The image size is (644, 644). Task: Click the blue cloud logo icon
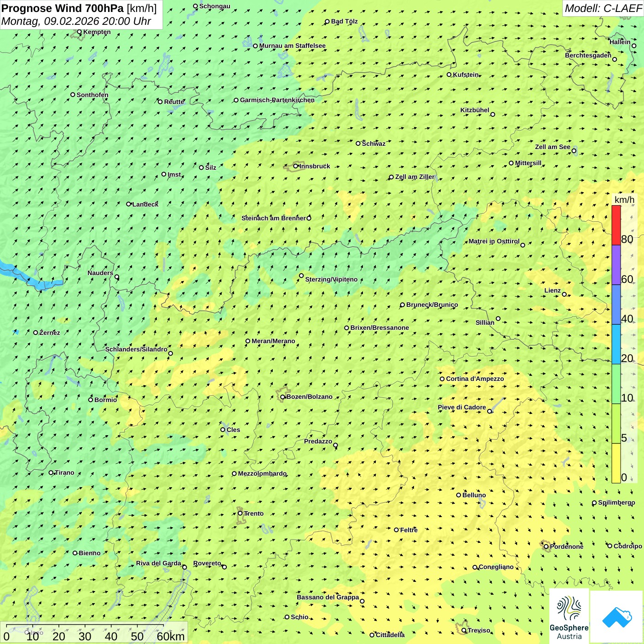pos(617,617)
